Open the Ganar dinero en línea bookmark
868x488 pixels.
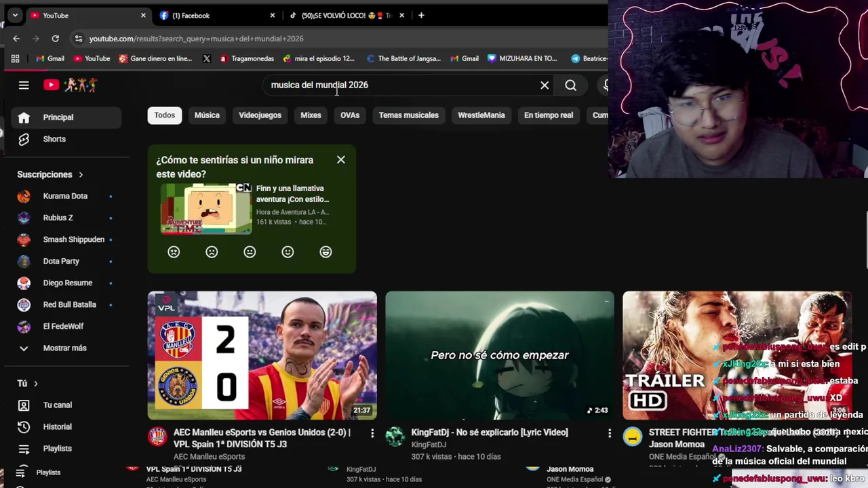(x=155, y=58)
